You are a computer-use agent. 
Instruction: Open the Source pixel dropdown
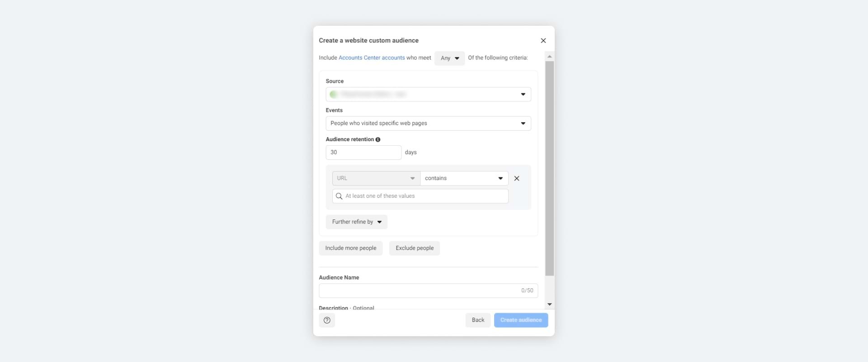tap(428, 94)
